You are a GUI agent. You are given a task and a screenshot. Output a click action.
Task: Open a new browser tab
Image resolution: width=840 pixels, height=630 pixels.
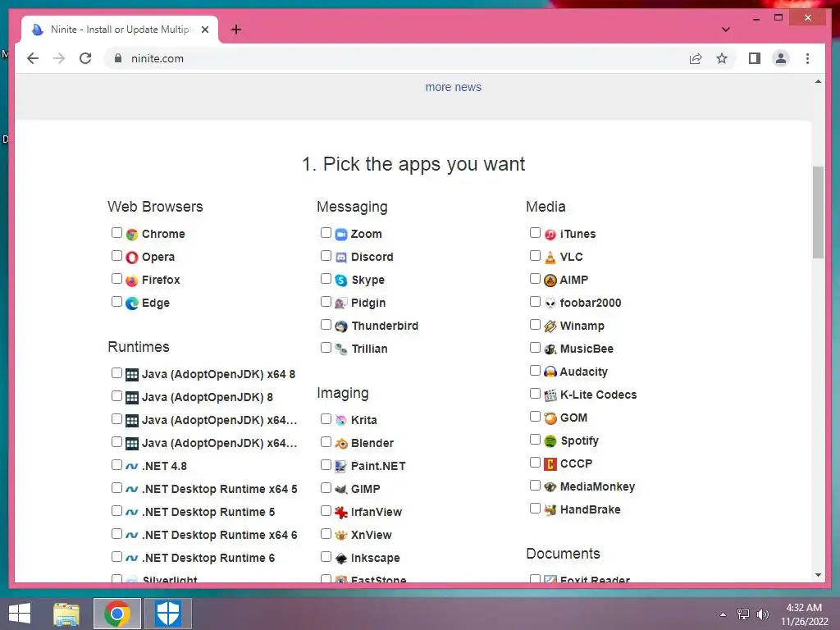(235, 30)
